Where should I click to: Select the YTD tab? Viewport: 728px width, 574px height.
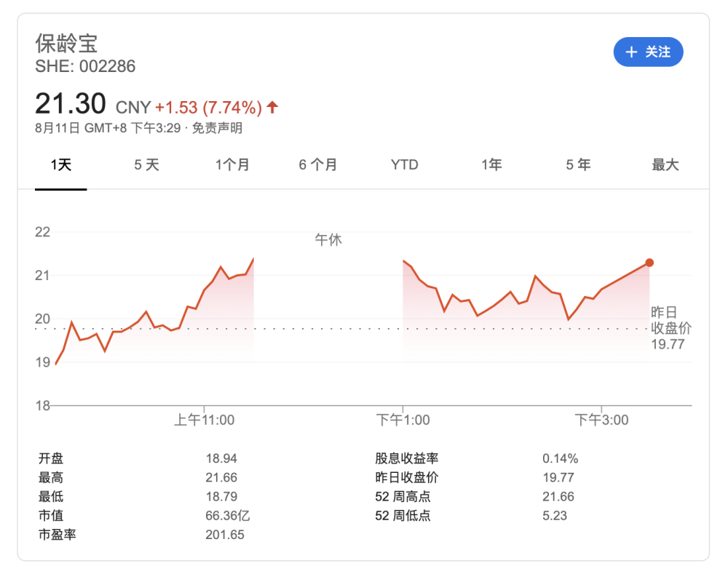coord(405,165)
